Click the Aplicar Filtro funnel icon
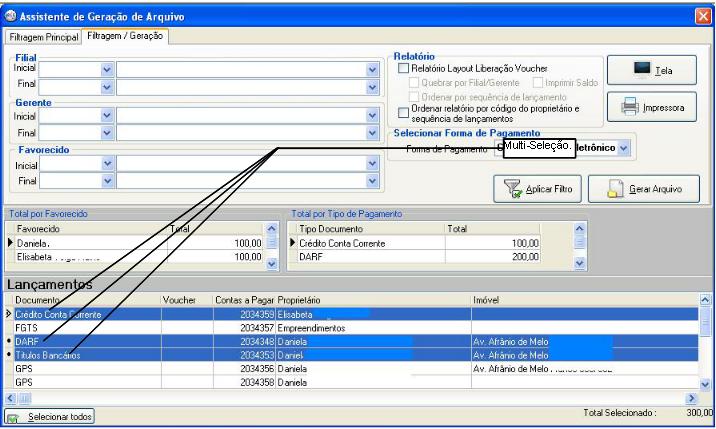This screenshot has height=429, width=716. click(x=511, y=188)
